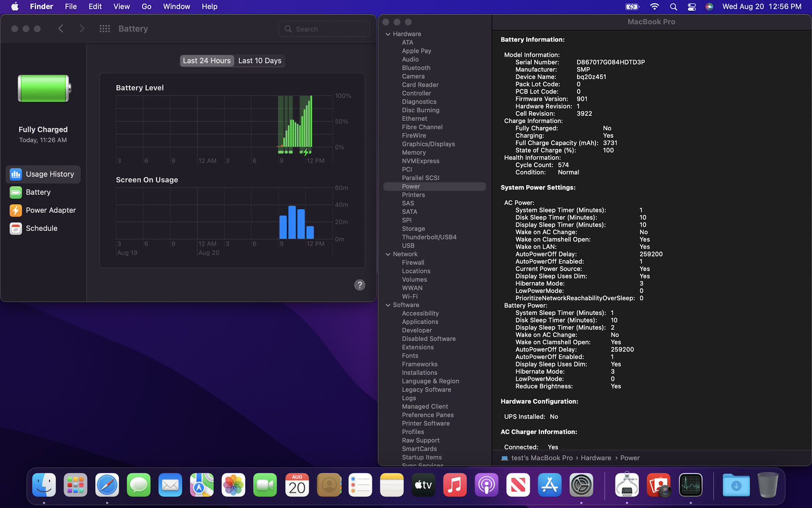Open the Schedule pane icon
Screen dimensions: 812x508
point(16,229)
